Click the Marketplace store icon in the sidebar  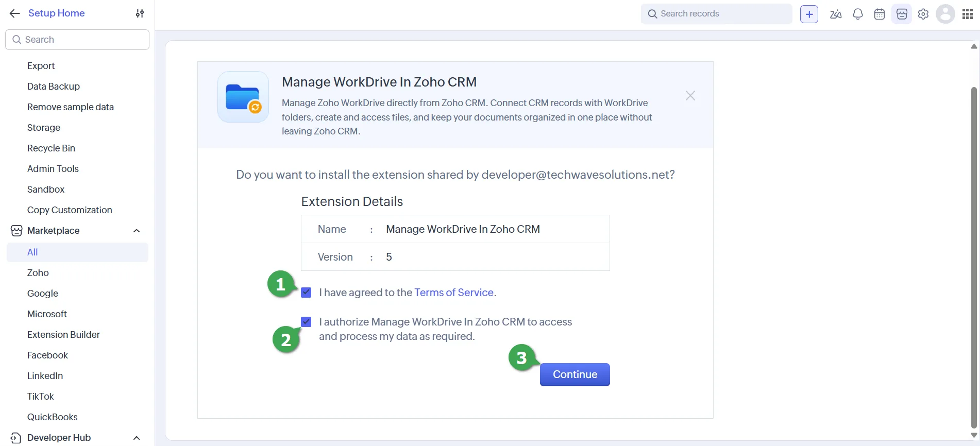click(x=16, y=231)
